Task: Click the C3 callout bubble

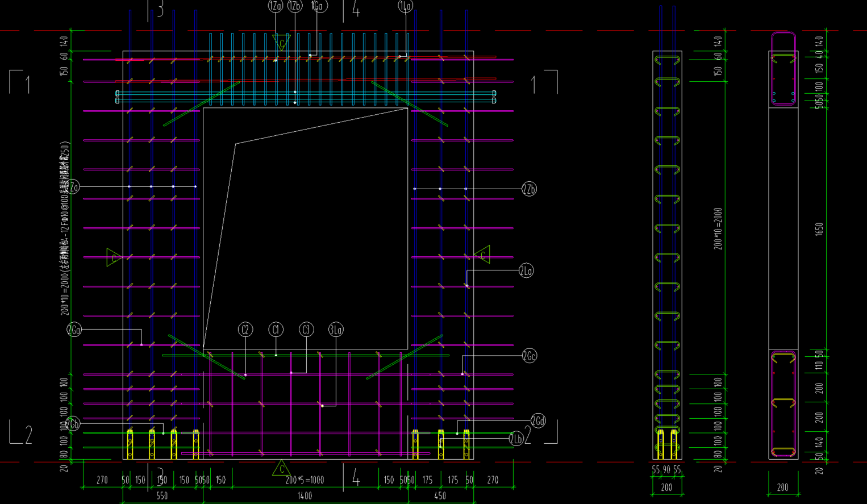Action: click(x=306, y=330)
